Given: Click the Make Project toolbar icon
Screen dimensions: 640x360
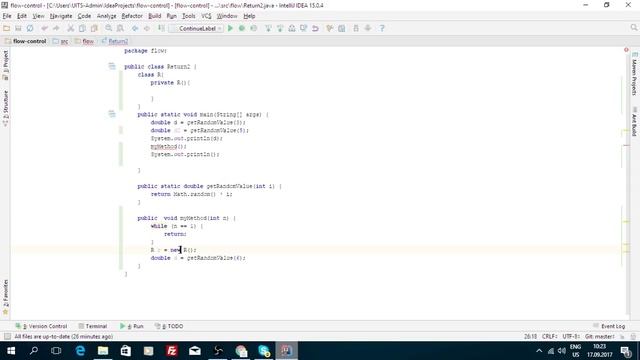Looking at the screenshot, I should (x=162, y=28).
